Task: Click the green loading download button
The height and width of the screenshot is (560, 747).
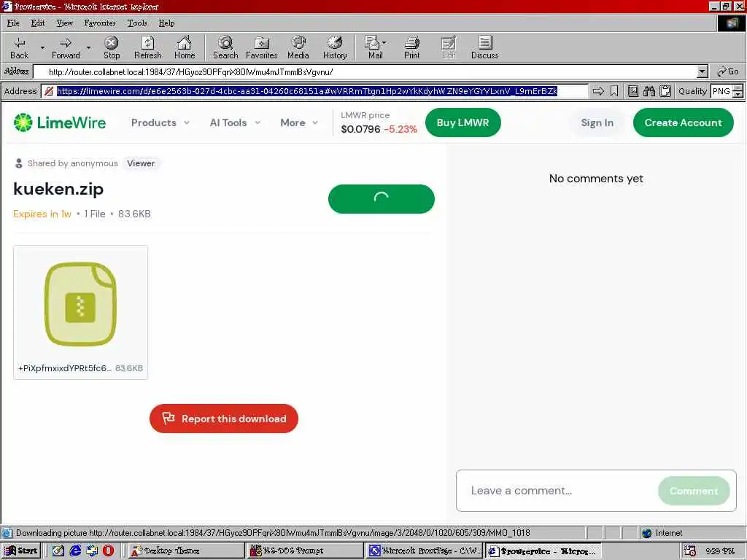Action: (381, 198)
